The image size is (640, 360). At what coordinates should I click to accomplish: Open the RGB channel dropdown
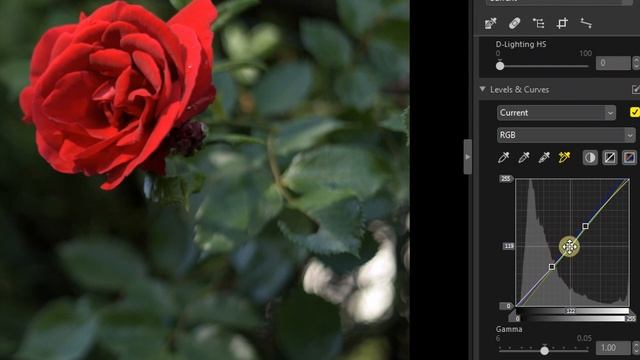coord(566,135)
